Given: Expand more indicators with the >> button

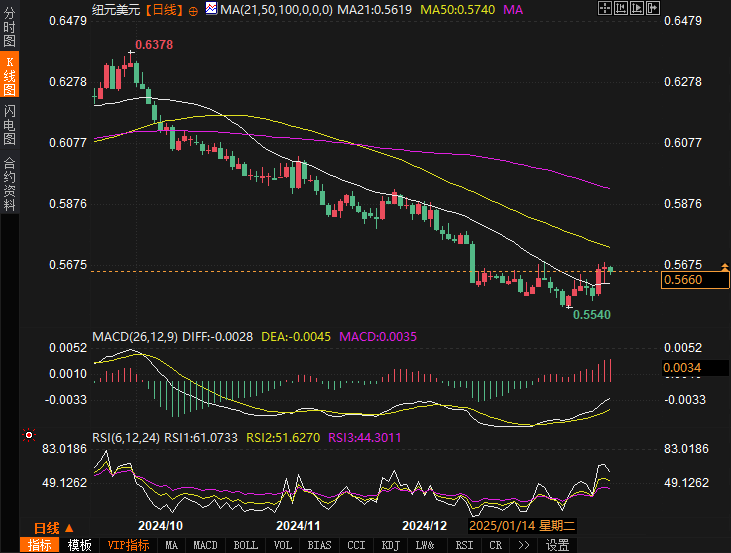Looking at the screenshot, I should click(x=523, y=545).
